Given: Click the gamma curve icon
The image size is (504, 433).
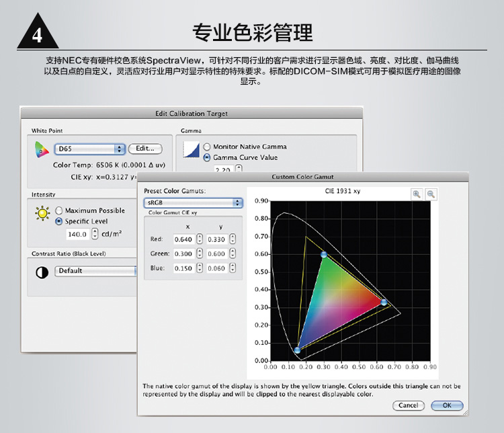Looking at the screenshot, I should 192,150.
